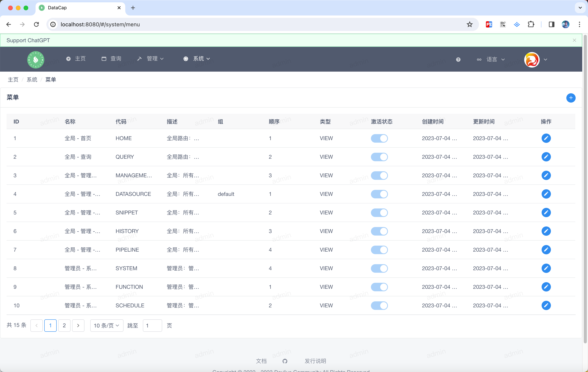Expand the 系统 dropdown menu

[x=197, y=59]
